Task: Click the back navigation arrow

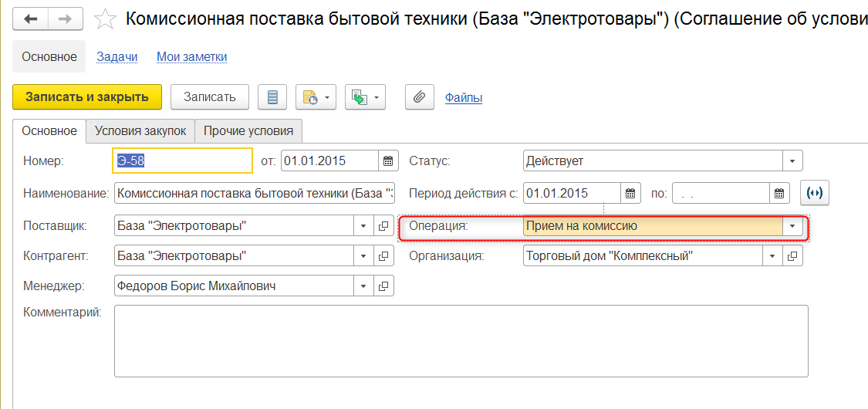Action: 31,19
